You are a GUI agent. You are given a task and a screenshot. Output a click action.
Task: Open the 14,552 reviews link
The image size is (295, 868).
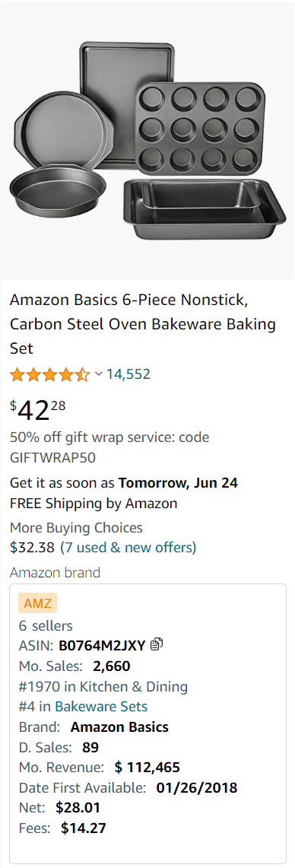[128, 374]
